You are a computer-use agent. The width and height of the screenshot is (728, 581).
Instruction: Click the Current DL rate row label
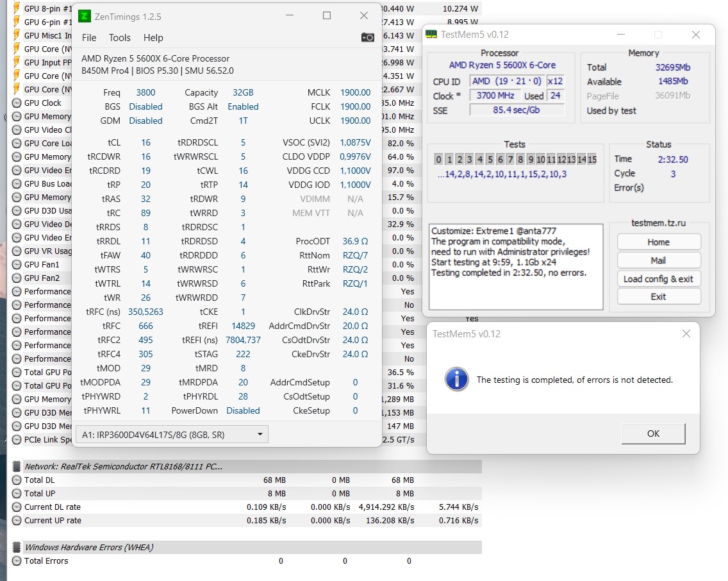53,507
